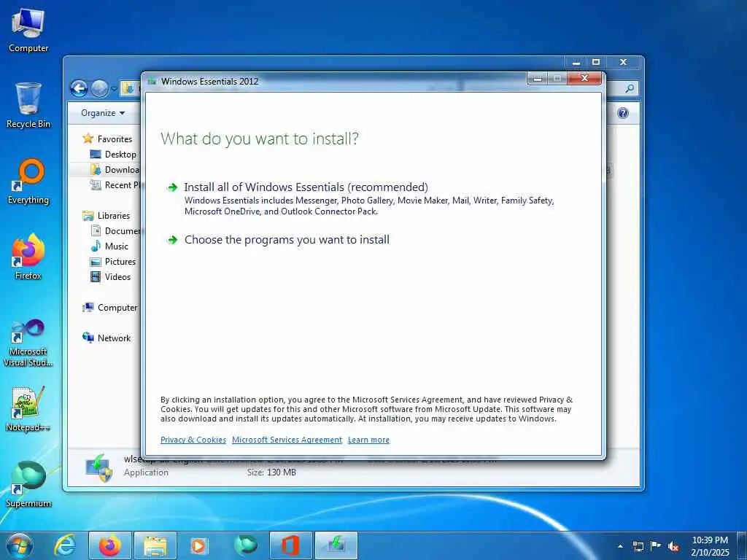Image resolution: width=747 pixels, height=560 pixels.
Task: Maximize the Explorer window
Action: click(x=596, y=62)
